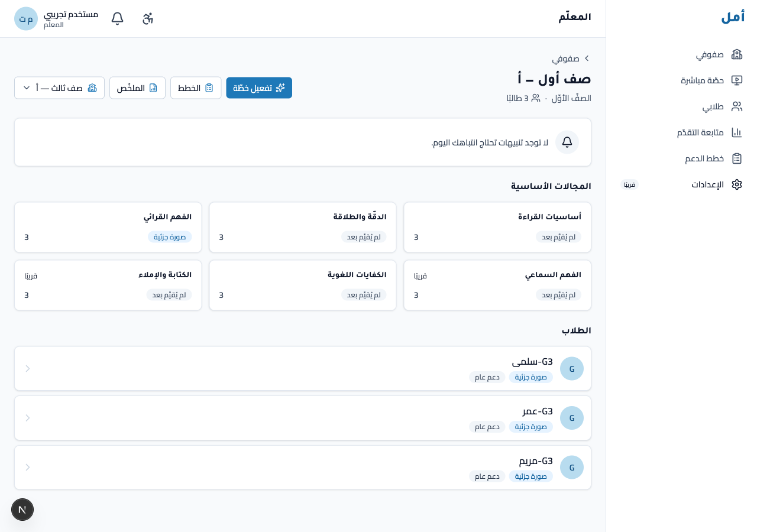
Task: Click the settings gear icon
Action: tap(737, 184)
